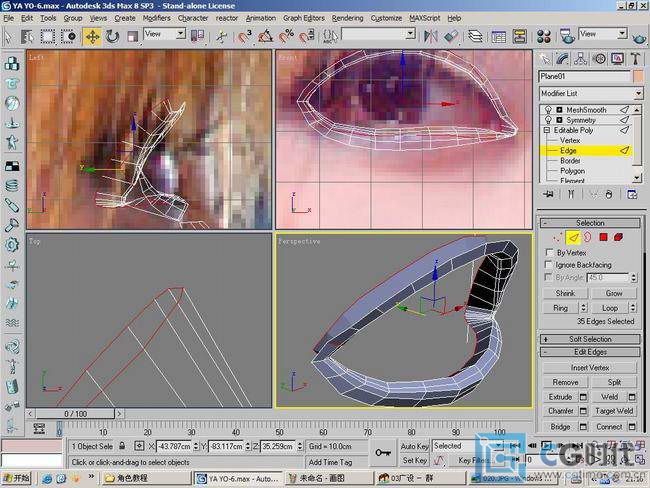This screenshot has height=488, width=650.
Task: Open the Layer Manager icon
Action: (x=475, y=36)
